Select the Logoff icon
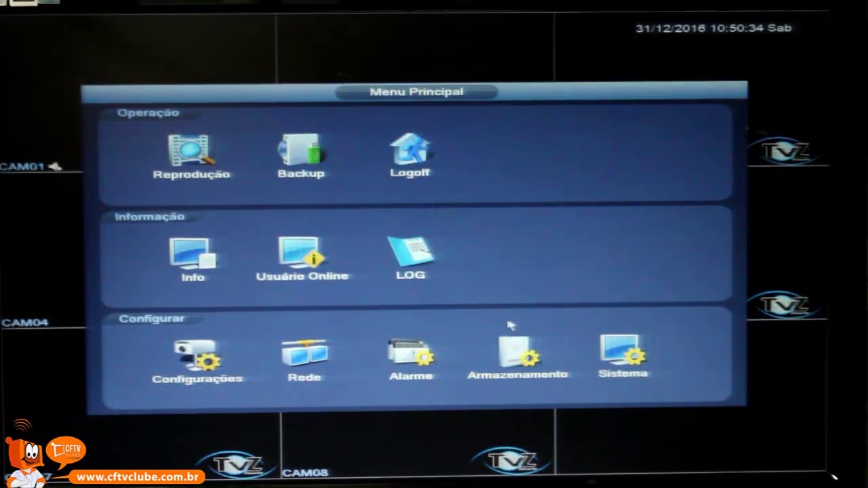This screenshot has height=488, width=868. click(x=410, y=148)
